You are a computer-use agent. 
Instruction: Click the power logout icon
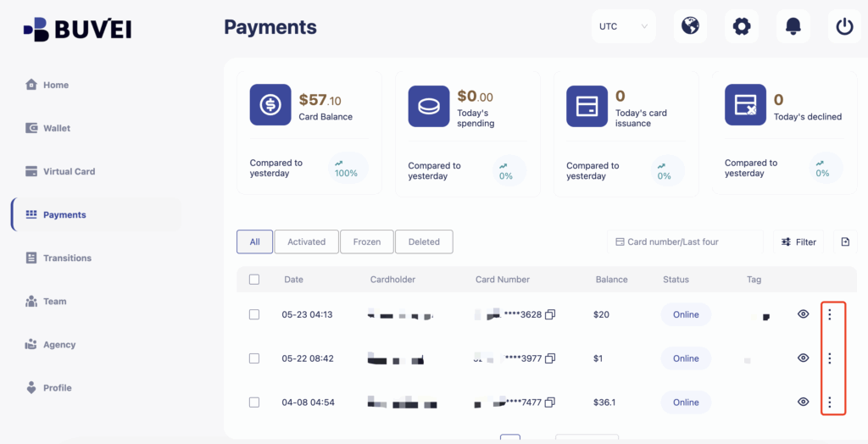tap(844, 26)
